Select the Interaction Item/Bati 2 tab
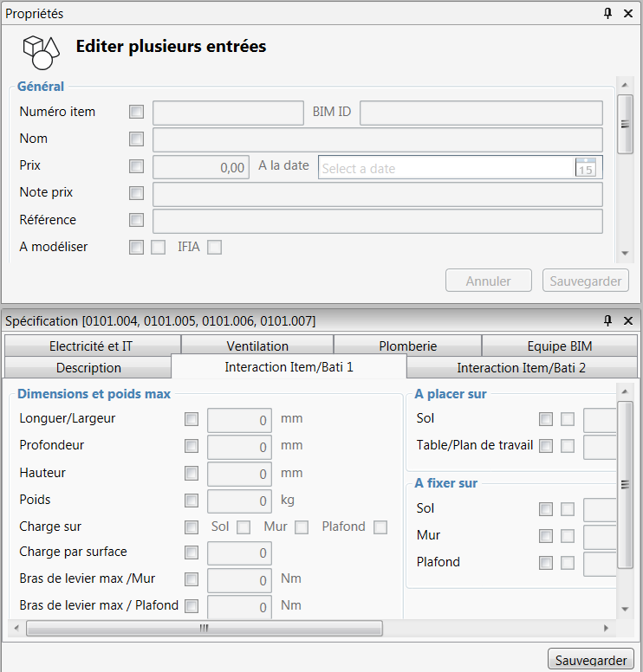This screenshot has height=672, width=643. [521, 368]
